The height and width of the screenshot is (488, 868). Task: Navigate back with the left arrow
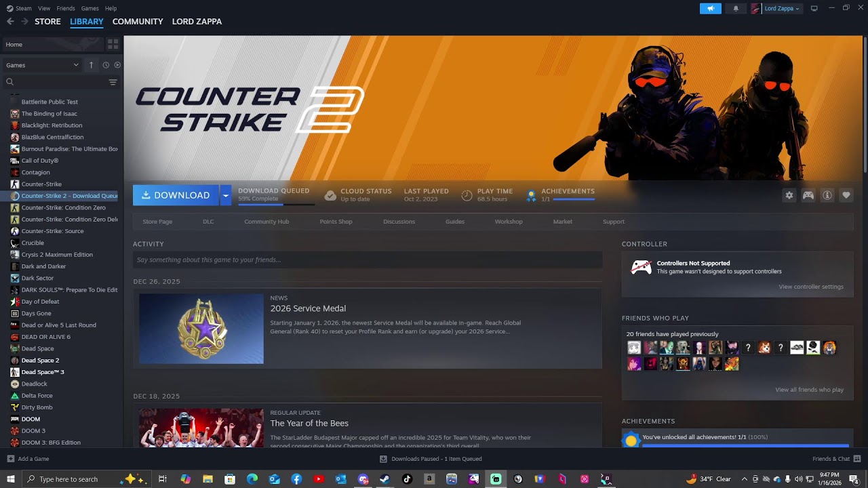10,22
